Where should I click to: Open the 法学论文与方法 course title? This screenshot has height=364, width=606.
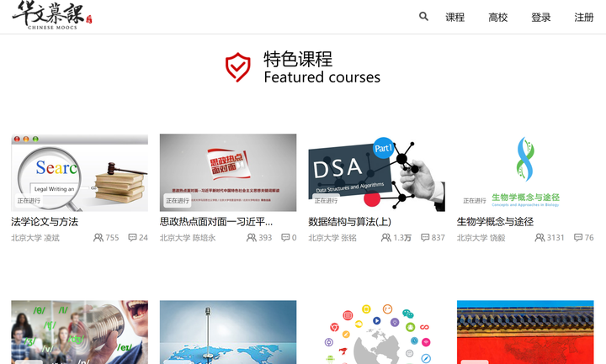point(45,222)
